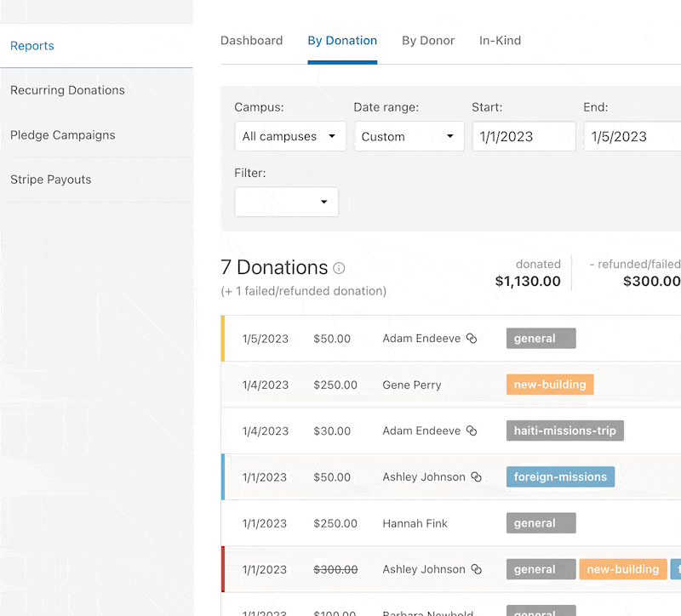This screenshot has width=681, height=616.
Task: Click the general tag on Hannah Fink's donation
Action: coord(541,523)
